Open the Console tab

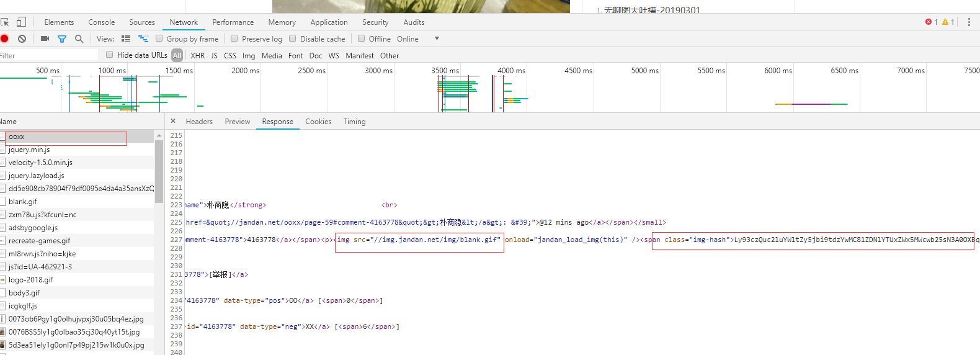point(102,22)
